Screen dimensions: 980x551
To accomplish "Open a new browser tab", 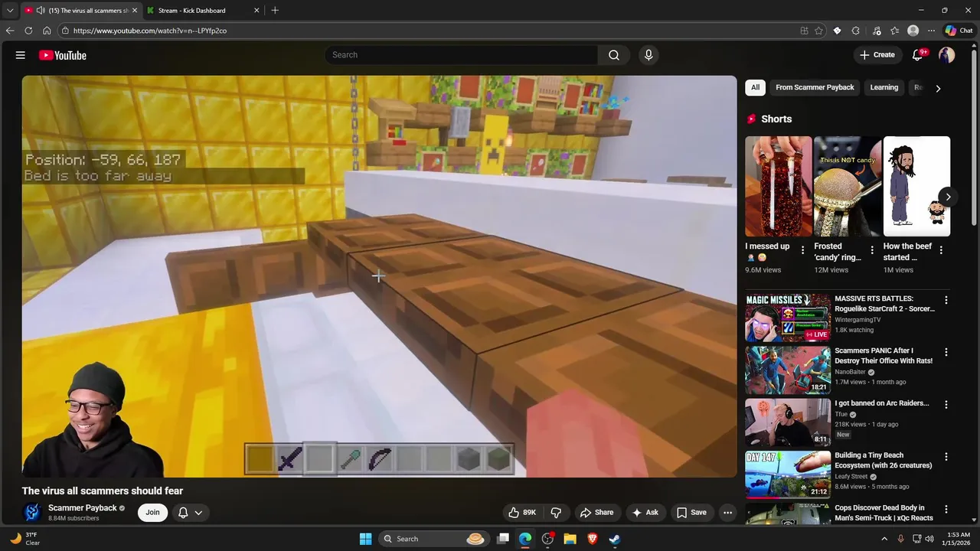I will (275, 10).
